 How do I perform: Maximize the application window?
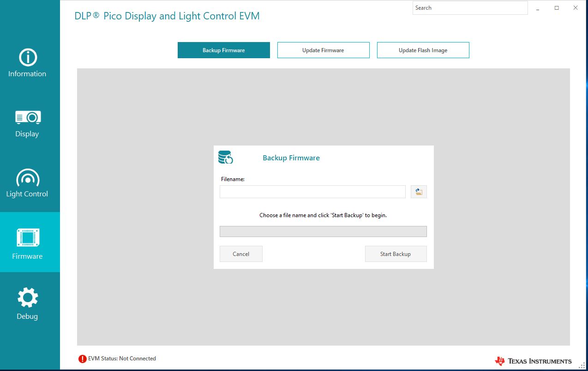557,8
